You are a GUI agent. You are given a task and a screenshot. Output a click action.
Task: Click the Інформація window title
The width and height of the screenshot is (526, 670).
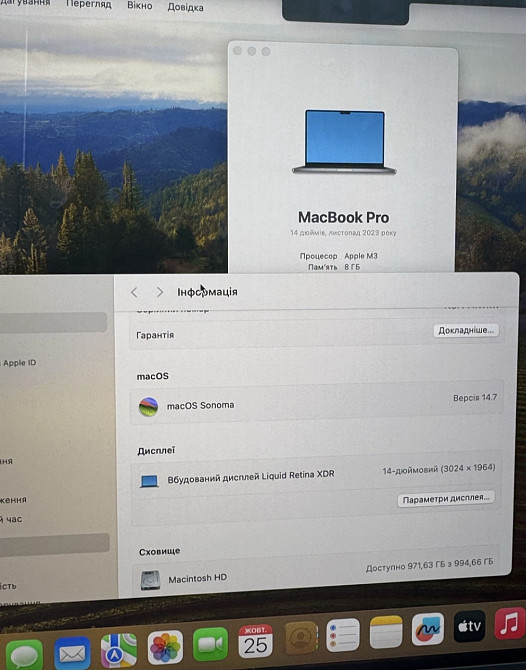tap(208, 292)
